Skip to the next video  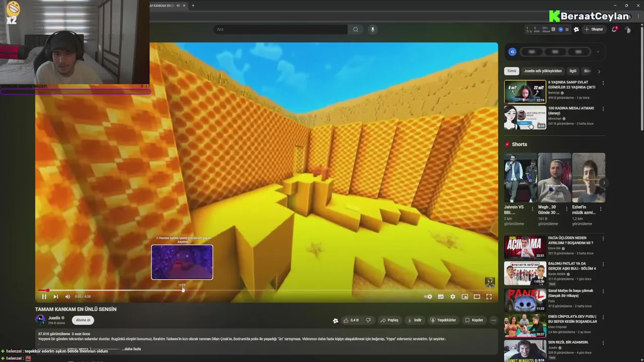pos(56,297)
